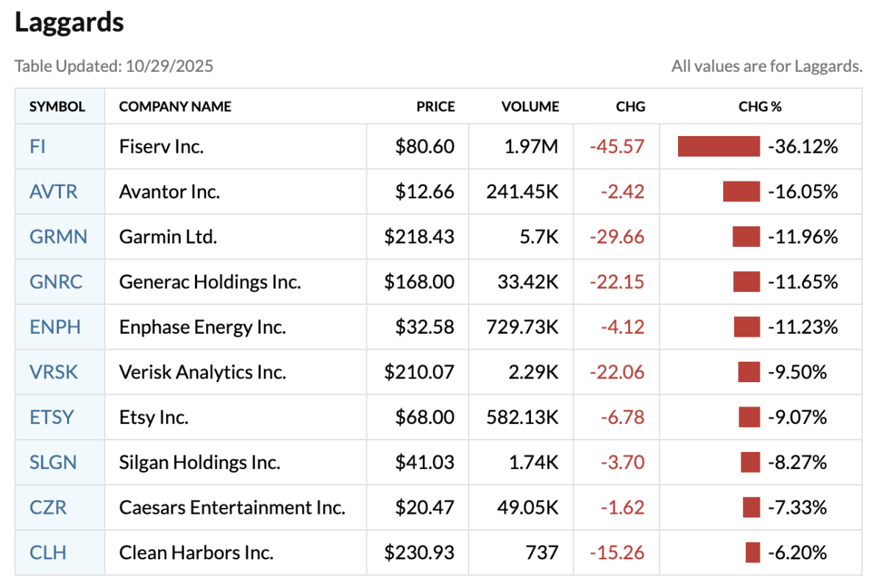Open the FI ticker symbol link
The image size is (873, 588).
coord(38,146)
